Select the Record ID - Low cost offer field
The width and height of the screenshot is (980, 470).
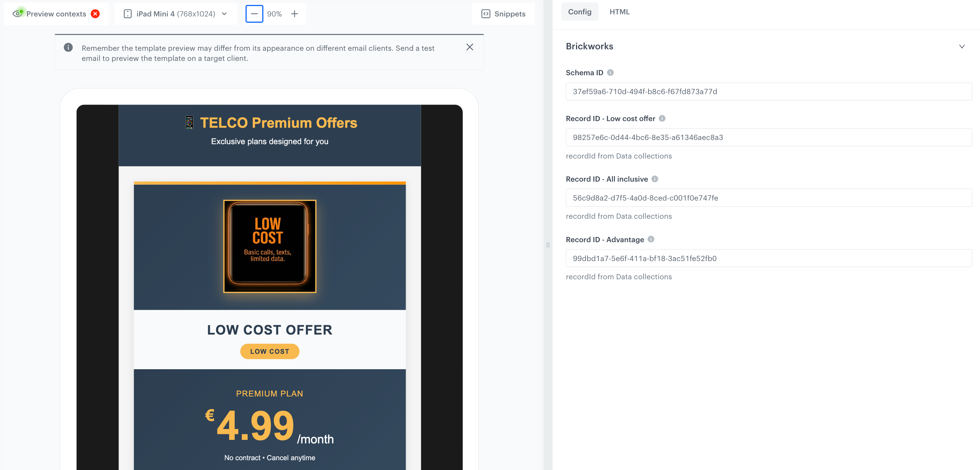[x=769, y=138]
